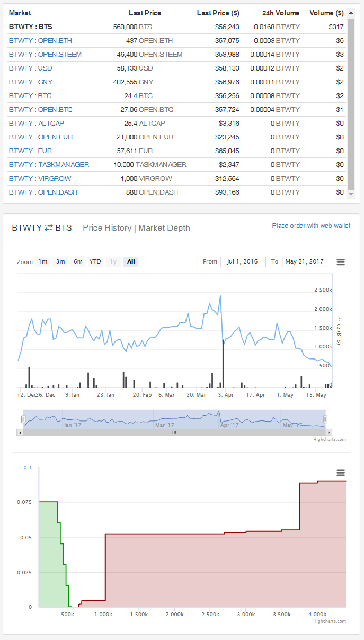Open the BTWTY : OPEN.BTC market
This screenshot has width=364, height=640.
[x=41, y=110]
